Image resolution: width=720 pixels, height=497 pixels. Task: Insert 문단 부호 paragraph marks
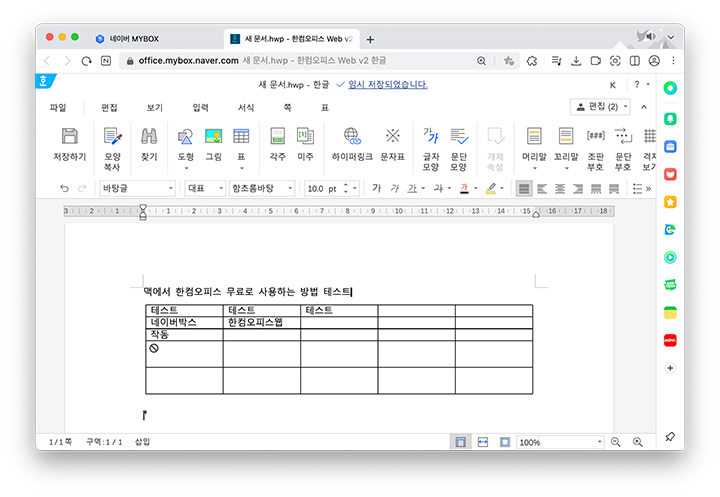[x=623, y=149]
